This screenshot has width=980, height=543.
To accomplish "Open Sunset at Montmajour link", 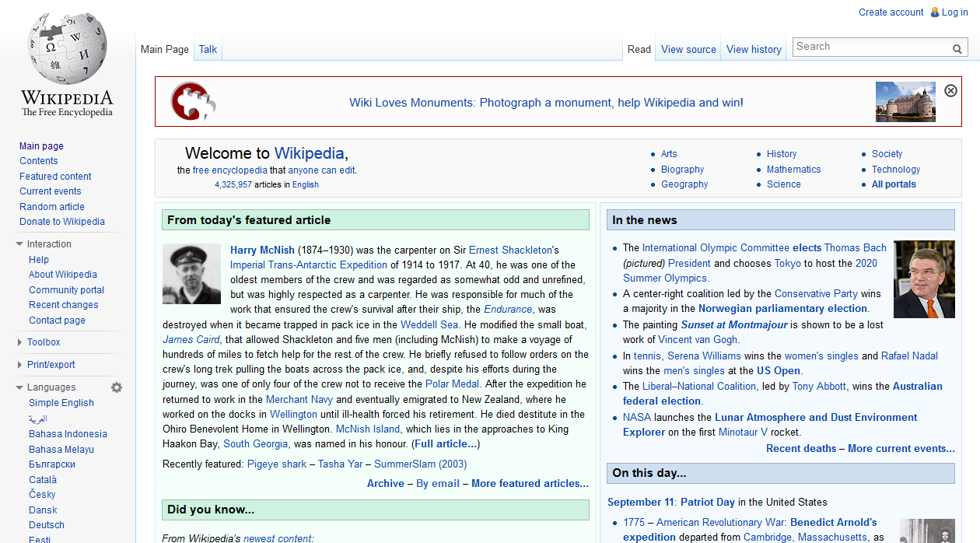I will tap(734, 325).
